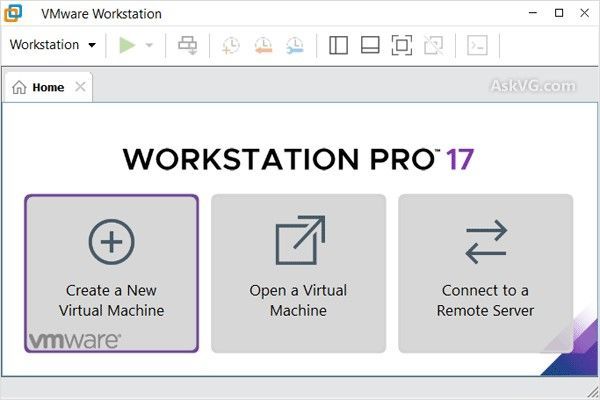Select the Home tab
600x400 pixels.
(39, 87)
